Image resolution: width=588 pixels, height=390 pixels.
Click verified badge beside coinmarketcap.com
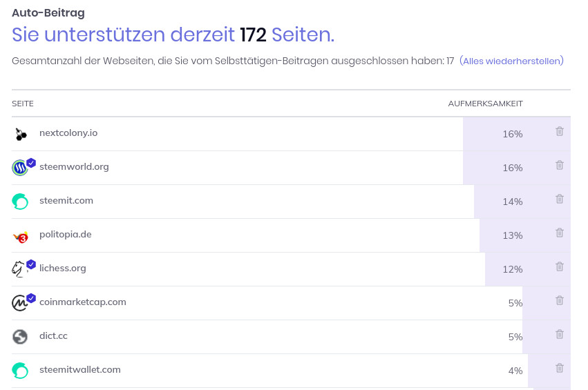tap(31, 298)
